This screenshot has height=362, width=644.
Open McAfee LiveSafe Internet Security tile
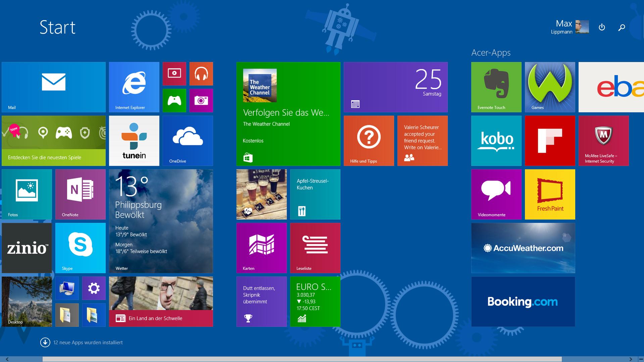(x=604, y=141)
